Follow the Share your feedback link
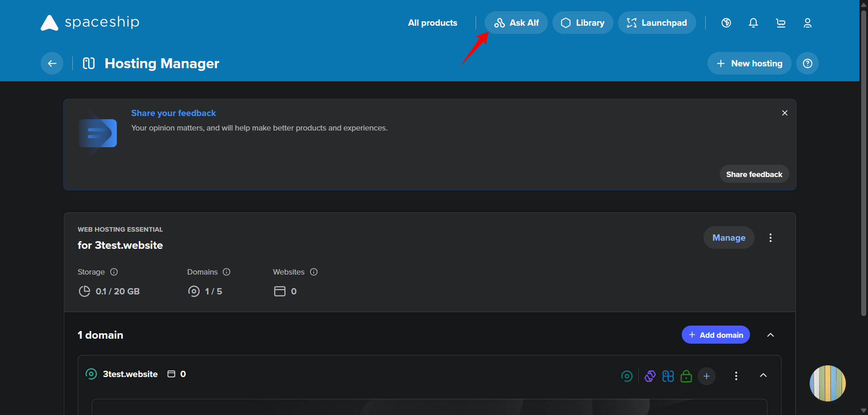The height and width of the screenshot is (415, 868). pos(174,113)
